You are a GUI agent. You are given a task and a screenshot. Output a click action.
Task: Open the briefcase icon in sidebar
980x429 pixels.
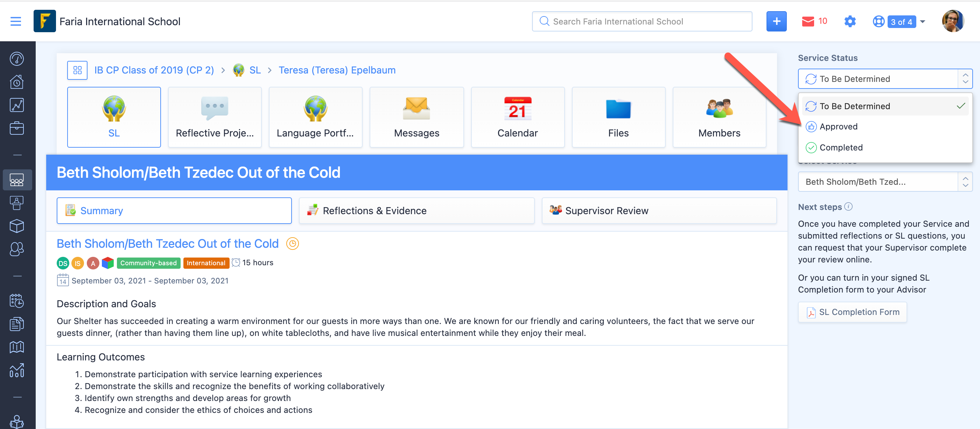(17, 128)
